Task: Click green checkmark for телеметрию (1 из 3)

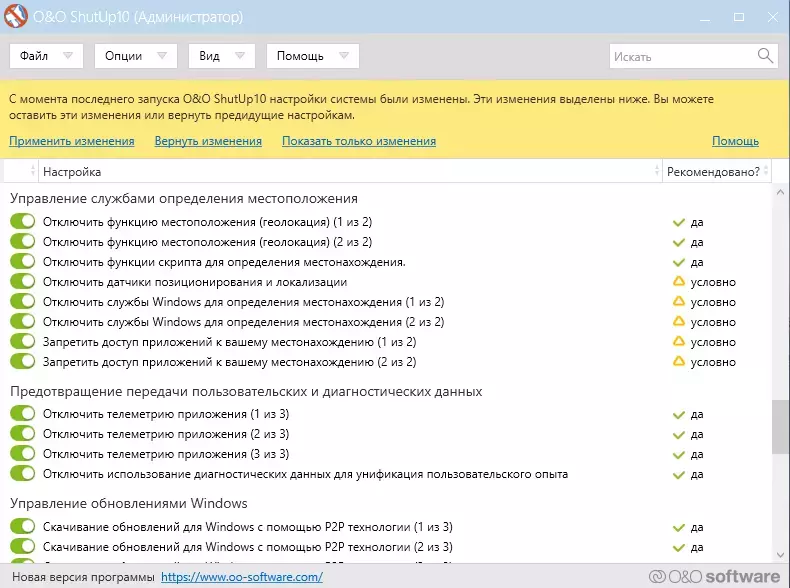Action: (679, 415)
